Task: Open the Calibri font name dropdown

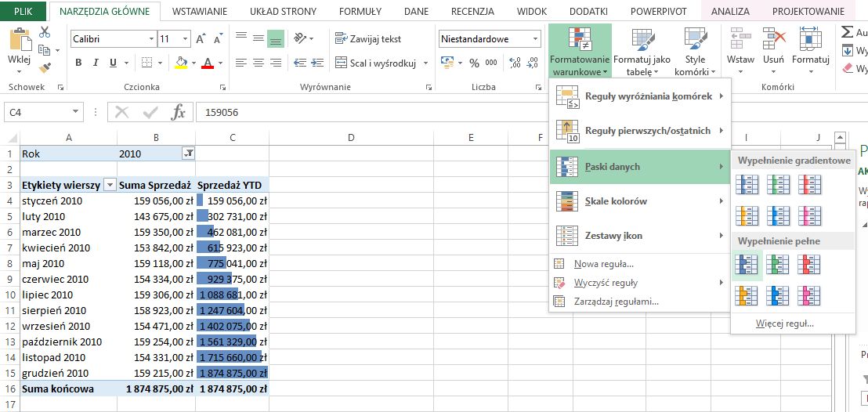Action: point(151,39)
